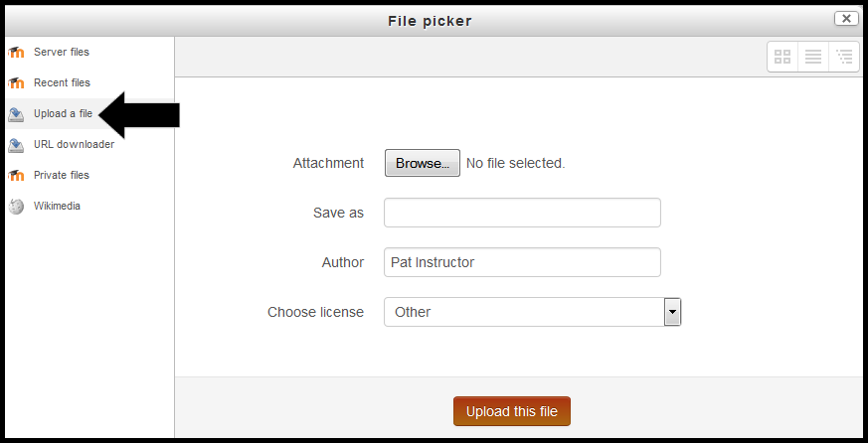Switch to tree hierarchy view
Image resolution: width=868 pixels, height=443 pixels.
[844, 57]
